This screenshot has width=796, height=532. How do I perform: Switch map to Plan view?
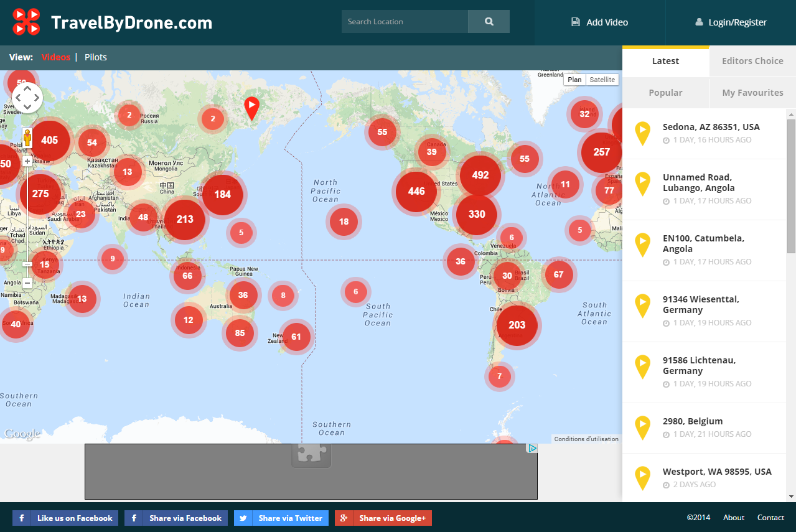click(x=574, y=80)
